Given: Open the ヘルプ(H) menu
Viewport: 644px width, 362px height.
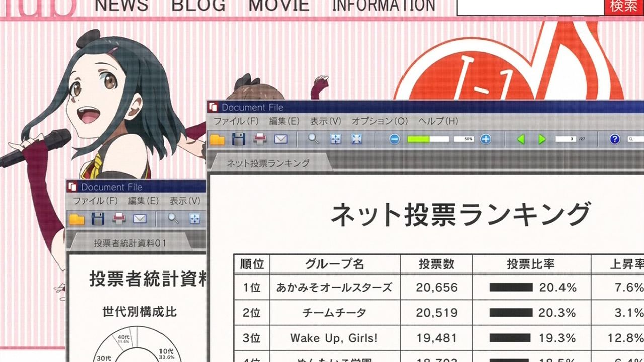Looking at the screenshot, I should pyautogui.click(x=438, y=121).
